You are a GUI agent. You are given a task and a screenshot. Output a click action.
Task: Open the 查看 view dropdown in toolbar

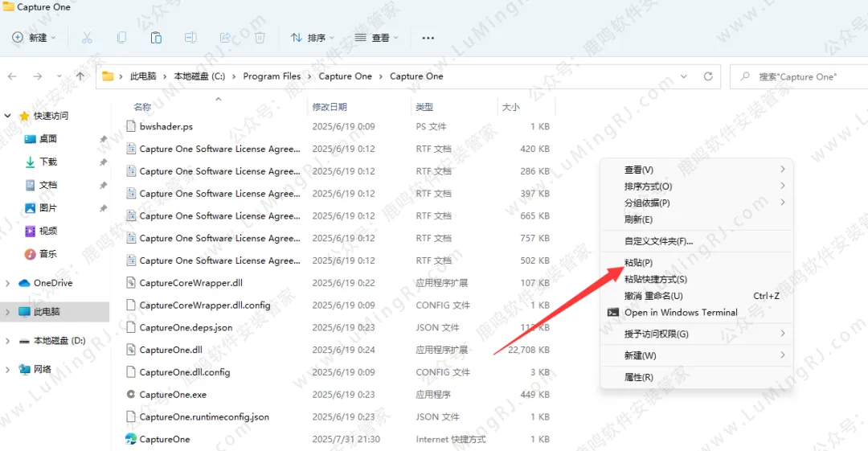click(376, 38)
